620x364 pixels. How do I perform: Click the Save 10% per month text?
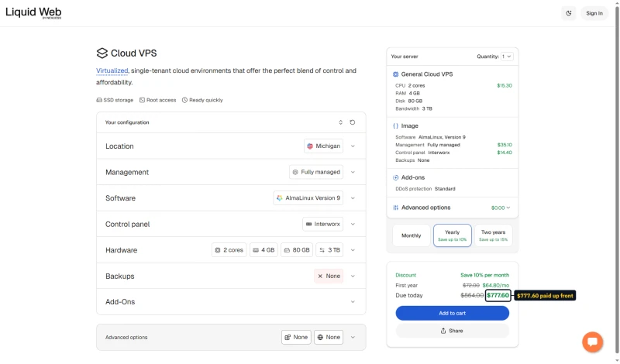point(485,275)
